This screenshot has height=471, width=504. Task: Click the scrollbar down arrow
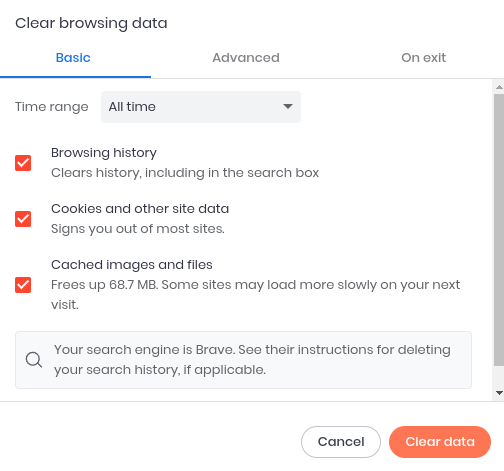click(499, 393)
